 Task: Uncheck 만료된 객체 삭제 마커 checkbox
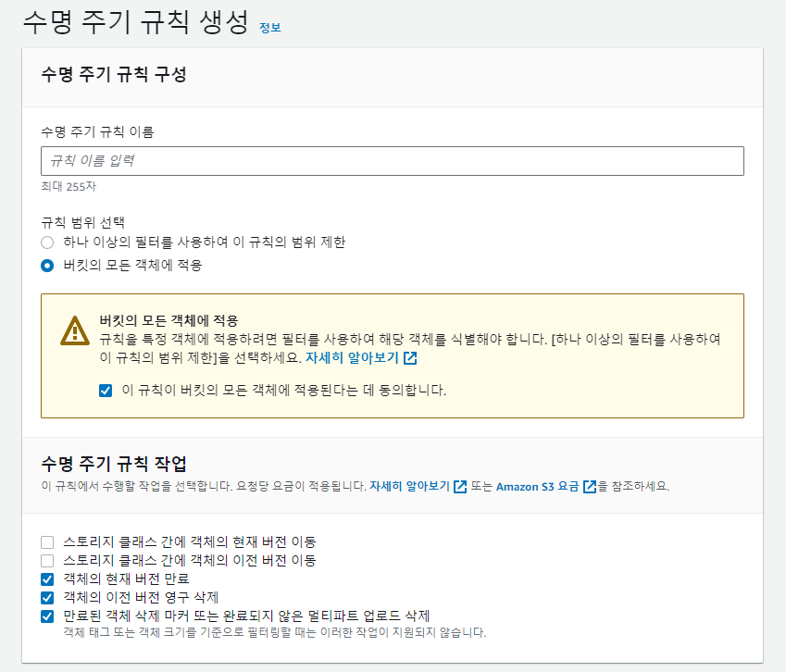47,616
